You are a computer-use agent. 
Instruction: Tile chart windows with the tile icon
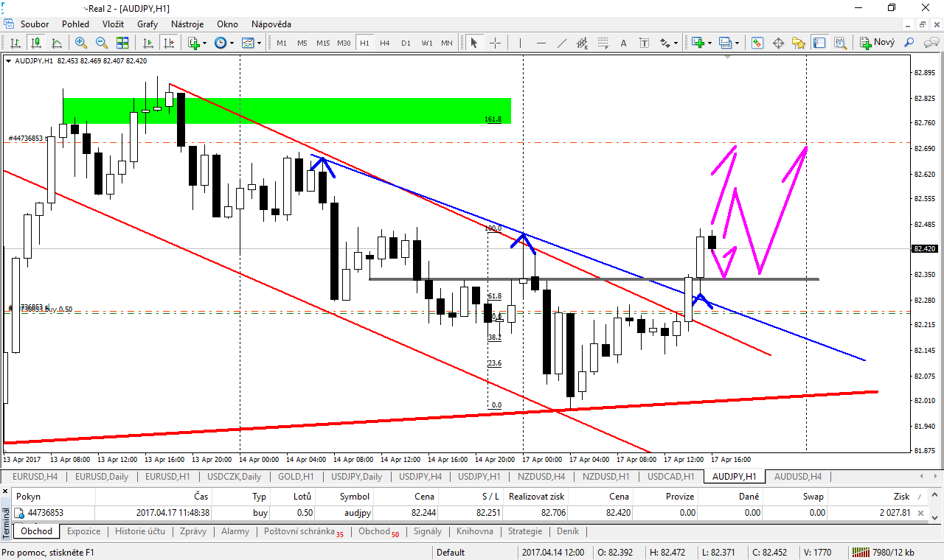click(x=122, y=43)
